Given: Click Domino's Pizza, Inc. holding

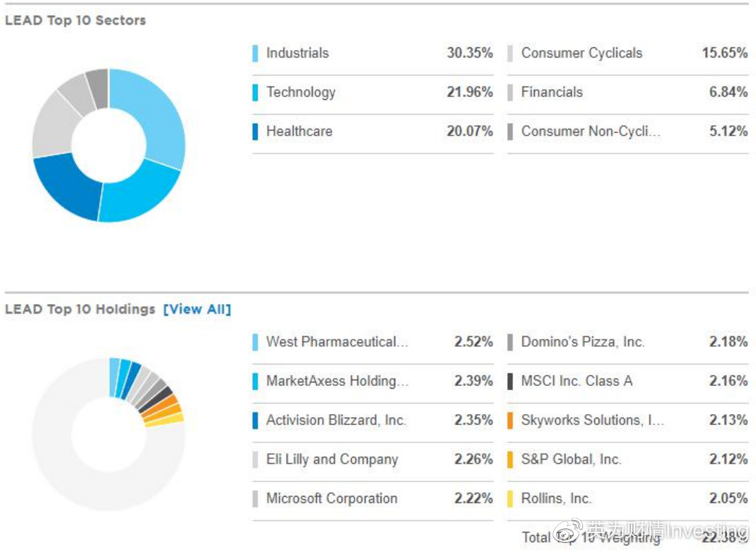Looking at the screenshot, I should coord(583,342).
